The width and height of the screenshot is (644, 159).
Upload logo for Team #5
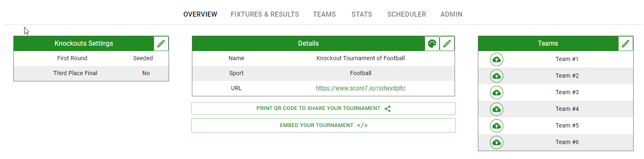(496, 126)
